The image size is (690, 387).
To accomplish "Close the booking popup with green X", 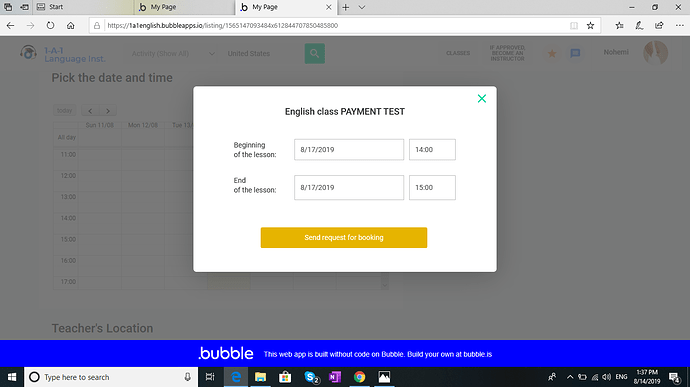I will [x=482, y=99].
